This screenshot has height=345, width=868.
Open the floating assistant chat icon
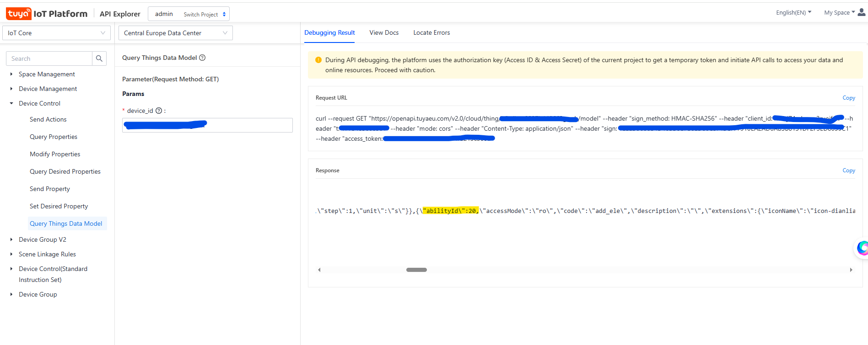863,248
